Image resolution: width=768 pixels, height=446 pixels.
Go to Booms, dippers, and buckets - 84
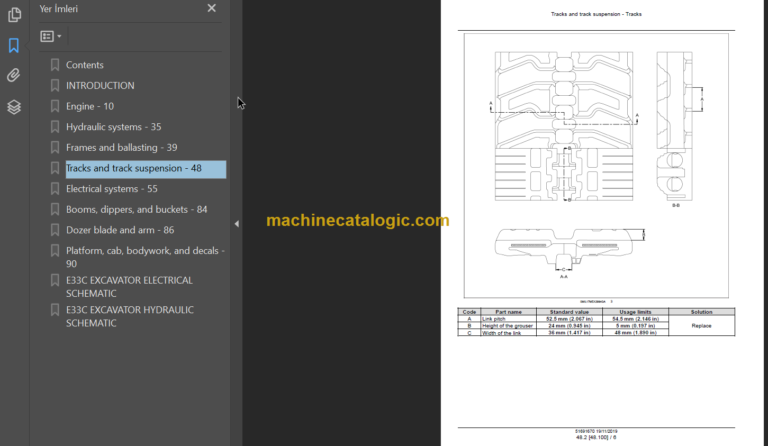[x=137, y=210]
